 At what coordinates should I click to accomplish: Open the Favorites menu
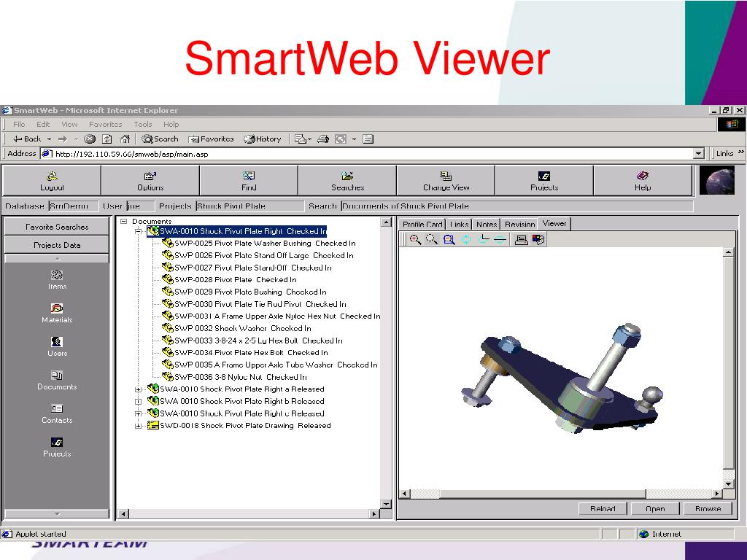(x=105, y=124)
